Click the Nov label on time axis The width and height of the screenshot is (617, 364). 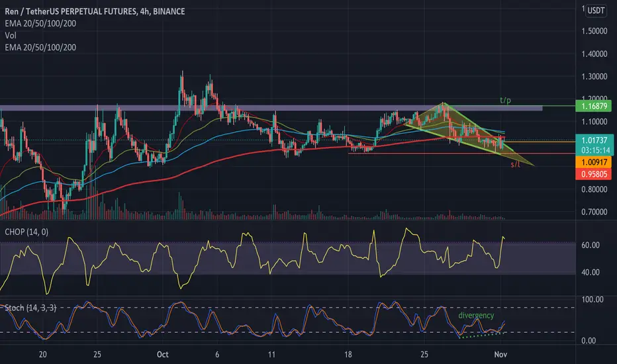coord(500,355)
